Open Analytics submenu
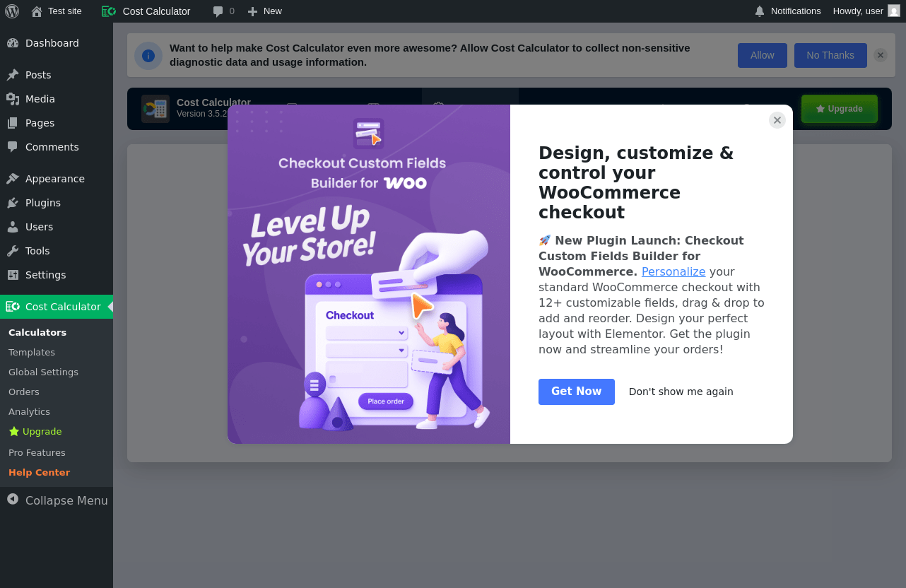906x588 pixels. (x=29, y=411)
